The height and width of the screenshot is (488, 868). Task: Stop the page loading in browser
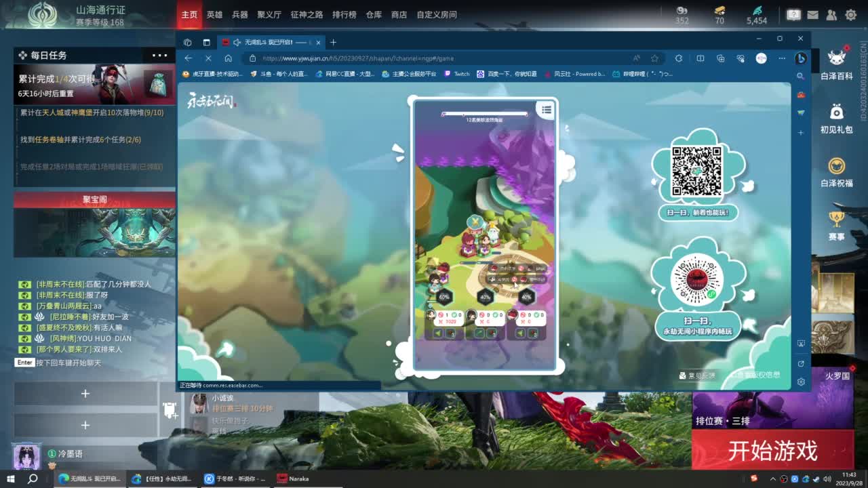208,58
